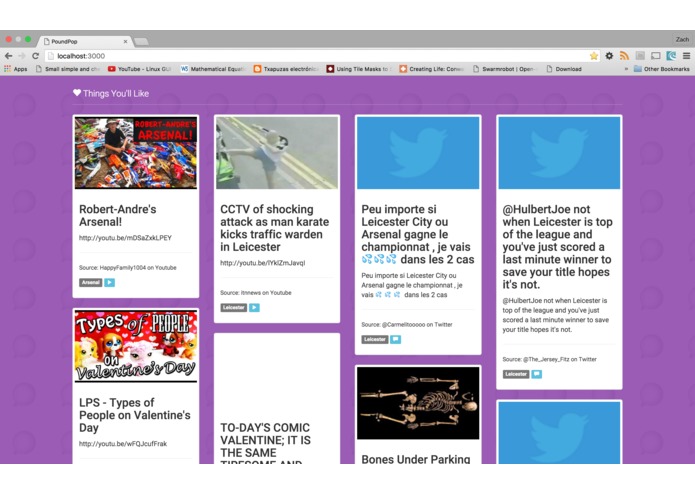Click heart icon beside Things You'll Like
This screenshot has height=494, width=695.
[x=77, y=93]
